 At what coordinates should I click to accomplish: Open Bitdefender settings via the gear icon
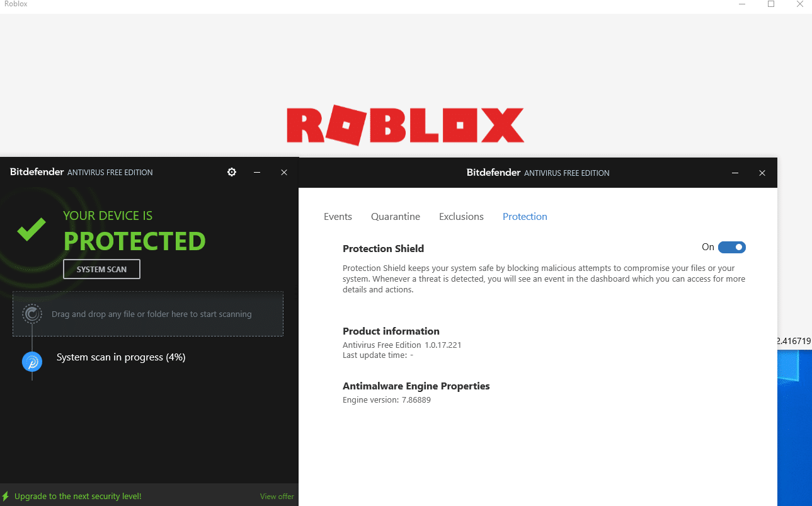[231, 171]
